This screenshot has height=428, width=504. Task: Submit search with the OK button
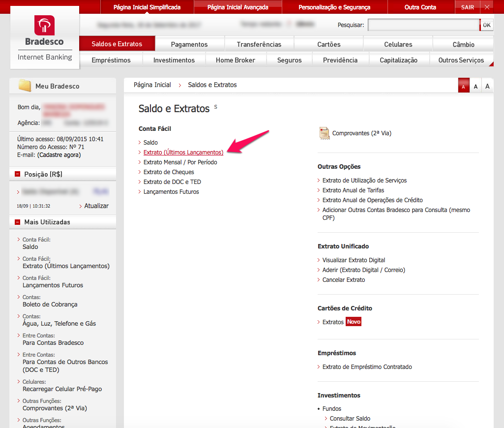point(487,25)
